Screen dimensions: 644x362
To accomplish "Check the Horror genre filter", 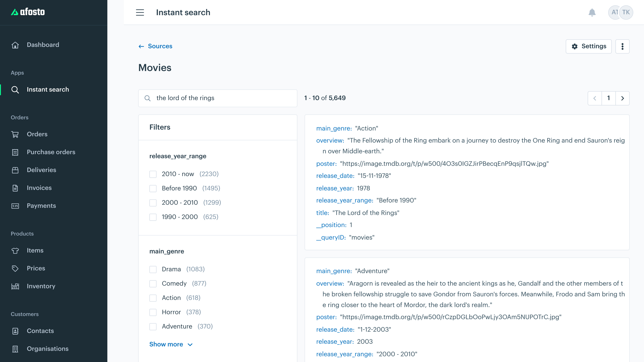I will tap(153, 312).
